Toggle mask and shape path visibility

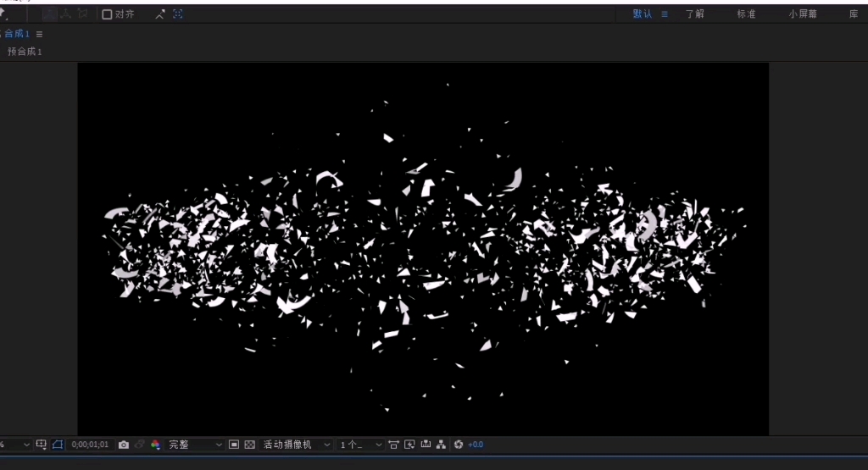pos(58,445)
